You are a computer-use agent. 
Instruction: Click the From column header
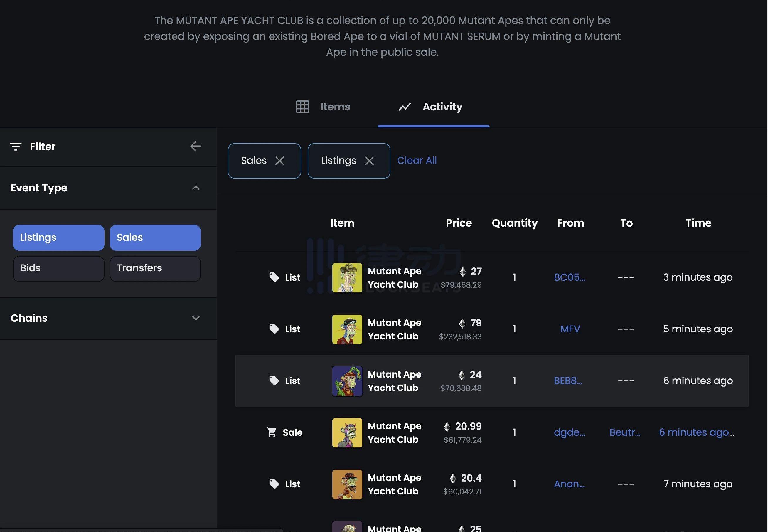570,223
